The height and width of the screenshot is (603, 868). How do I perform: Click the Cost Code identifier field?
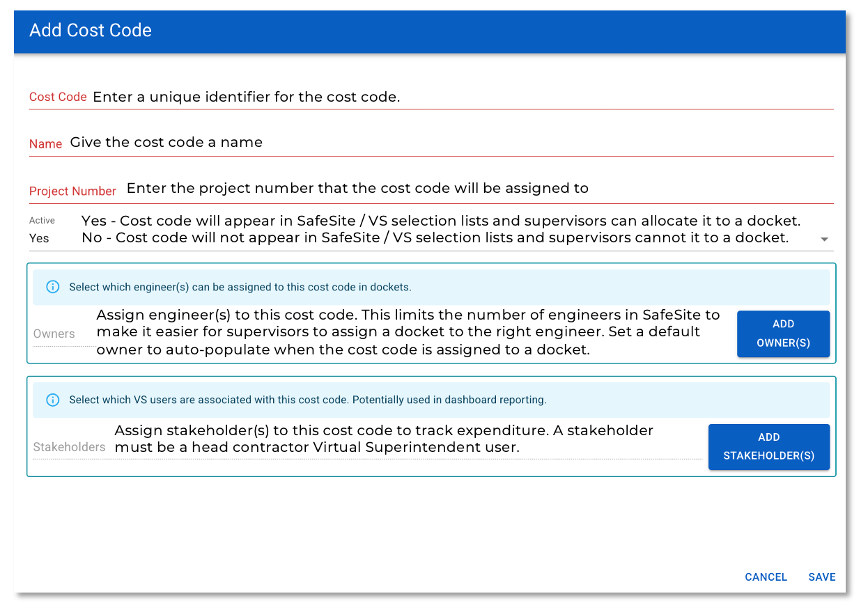[x=418, y=97]
